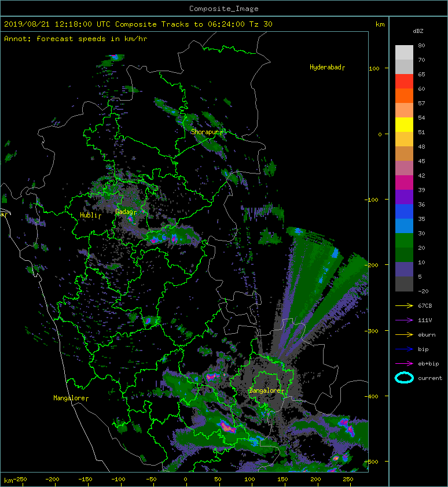Click the -500 km vertical axis tick
Screen dimensions: 448x487
click(x=371, y=462)
